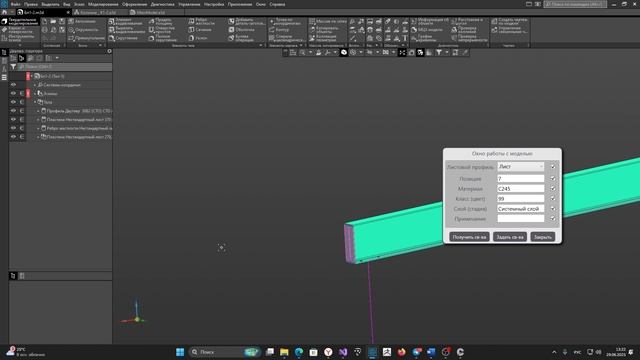Image resolution: width=640 pixels, height=360 pixels.
Task: Click Булева операция tool
Action: coord(241,38)
